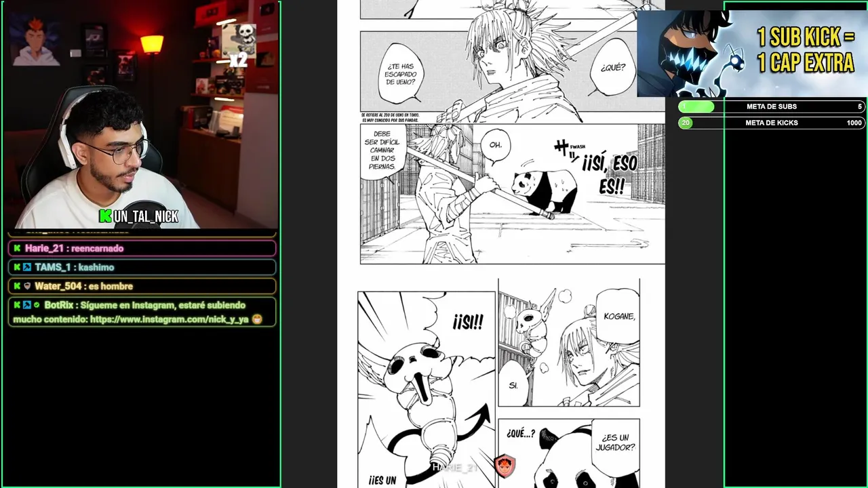Click the 'es hombre' chat message text
This screenshot has width=868, height=488.
pos(111,286)
